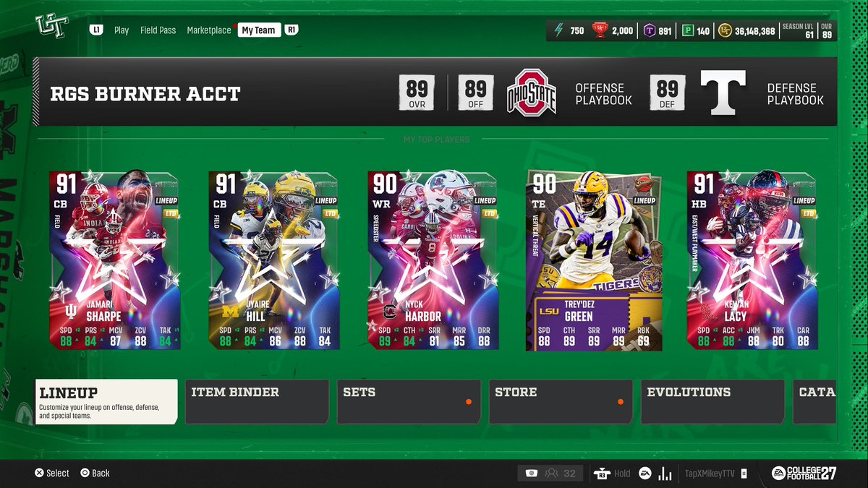Open the Item Binder tile
Screen dimensions: 868x488
click(257, 401)
